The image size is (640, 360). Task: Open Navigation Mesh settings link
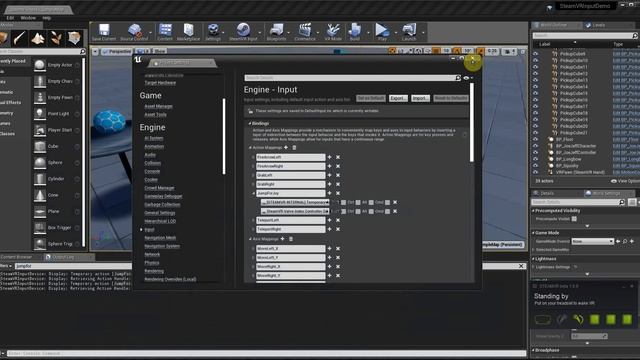point(160,238)
